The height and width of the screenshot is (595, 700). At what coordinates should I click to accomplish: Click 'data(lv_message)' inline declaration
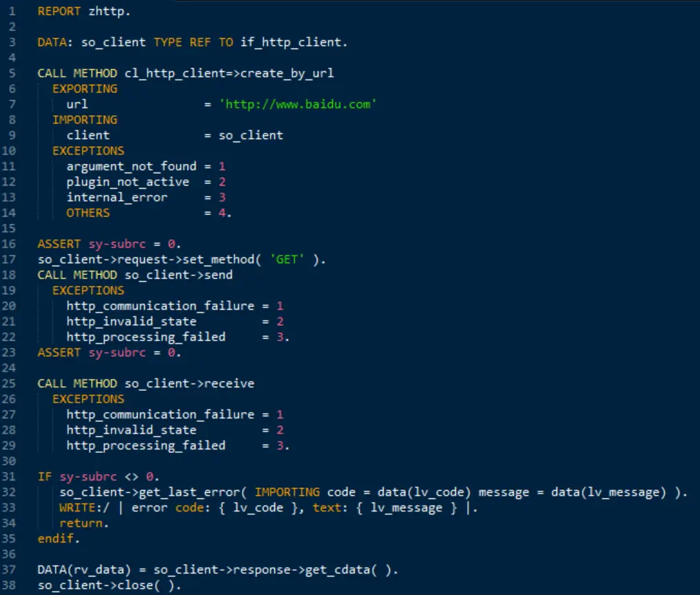point(608,492)
